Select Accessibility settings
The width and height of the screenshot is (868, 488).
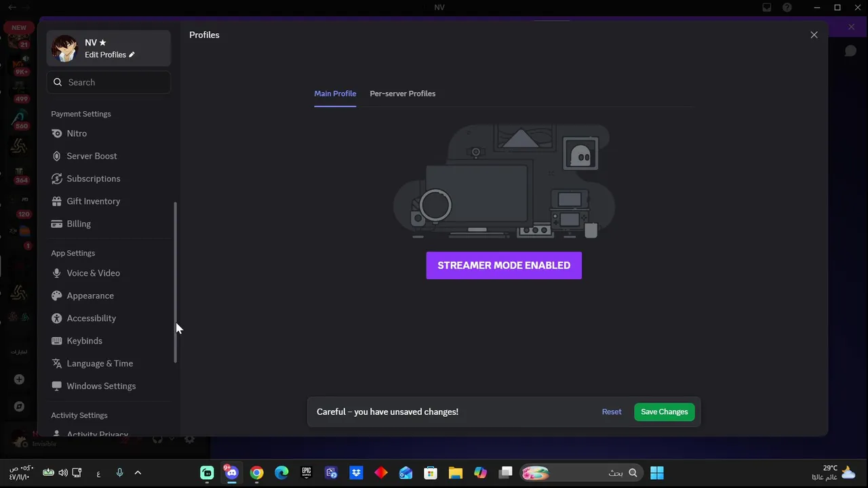tap(108, 319)
